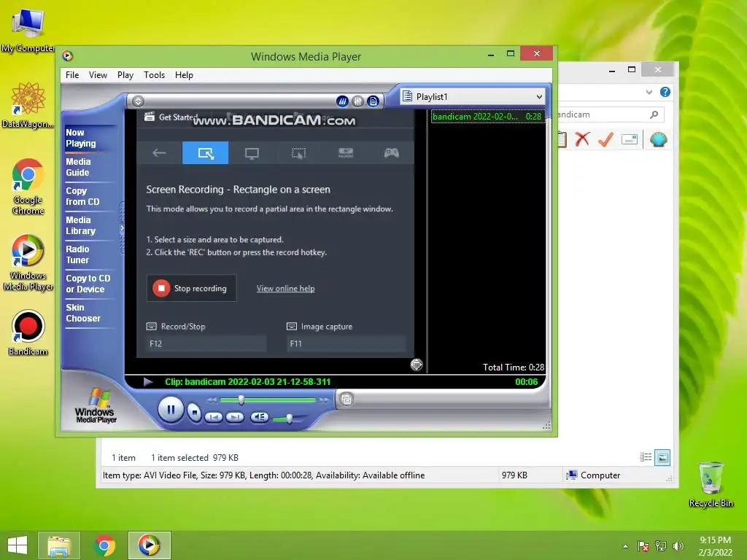Open the File menu
747x560 pixels.
(72, 75)
